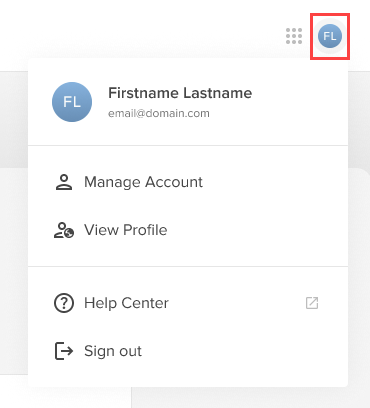Screen dimensions: 370x408
Task: Select the Manage Account label text
Action: (x=143, y=182)
